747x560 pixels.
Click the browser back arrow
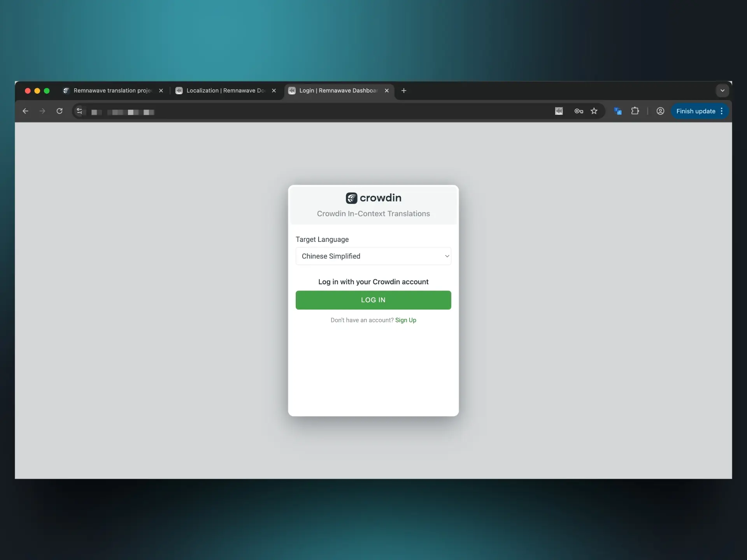pyautogui.click(x=25, y=111)
